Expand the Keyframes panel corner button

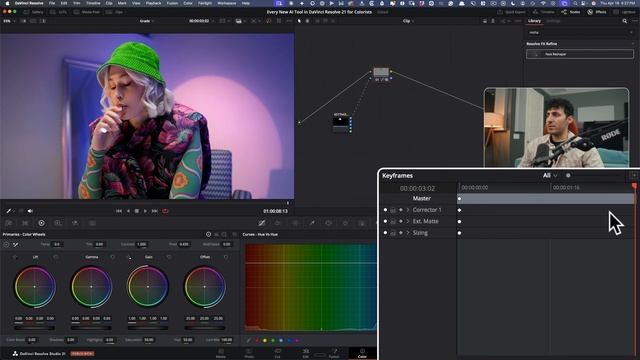(634, 176)
